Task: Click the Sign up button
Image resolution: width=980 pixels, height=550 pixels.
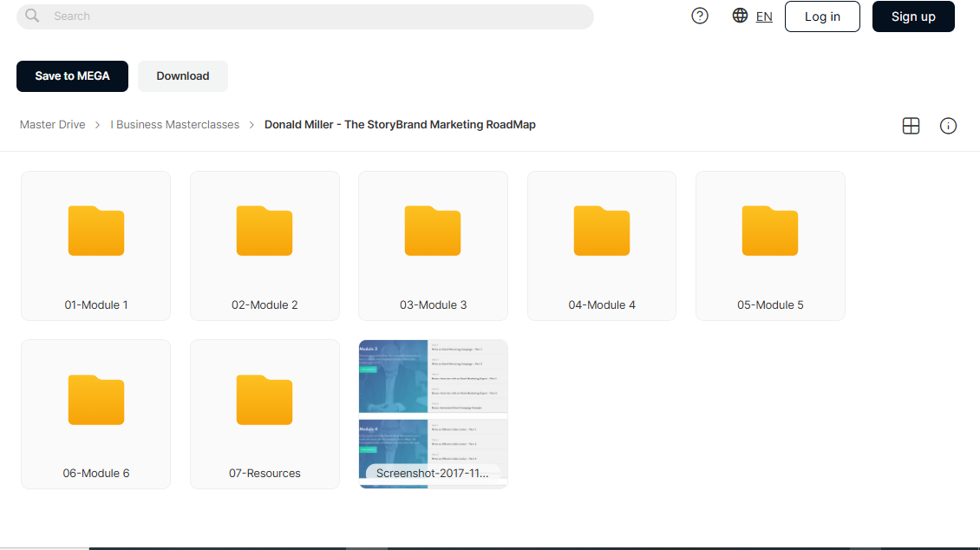Action: tap(913, 16)
